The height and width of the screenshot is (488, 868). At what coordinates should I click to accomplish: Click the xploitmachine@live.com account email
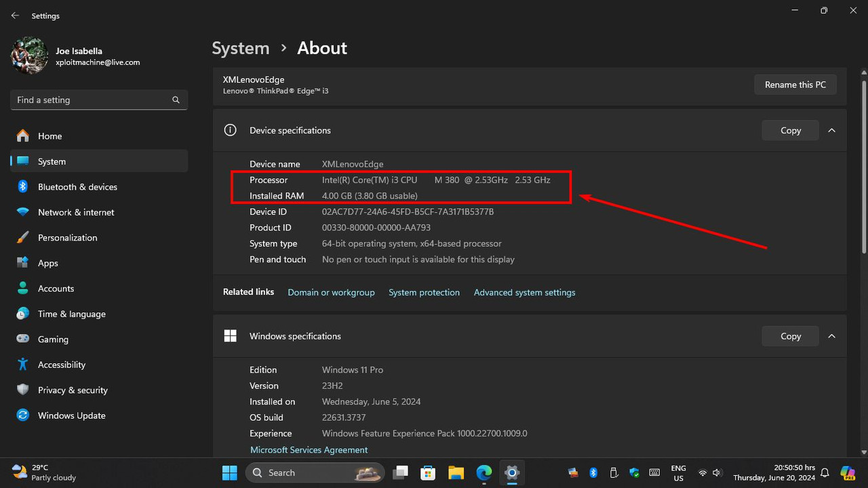[x=98, y=62]
